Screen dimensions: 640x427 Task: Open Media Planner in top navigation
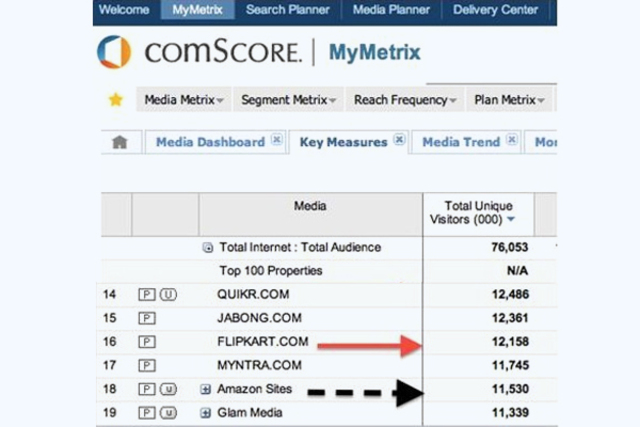(x=391, y=9)
